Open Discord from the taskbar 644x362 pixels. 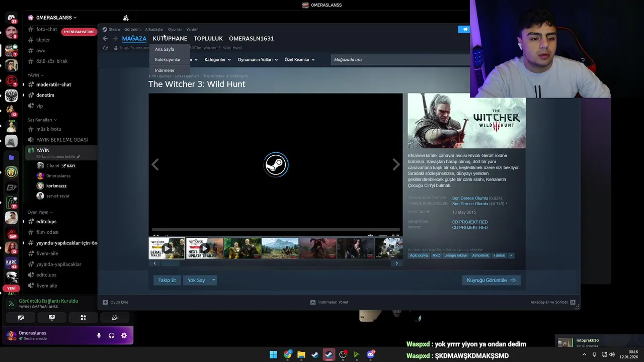(x=371, y=354)
